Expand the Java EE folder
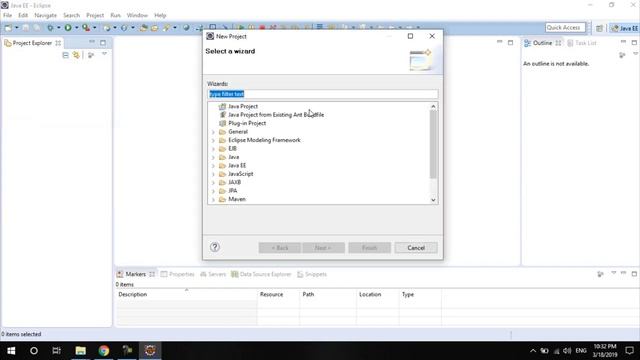This screenshot has height=360, width=640. pos(213,166)
